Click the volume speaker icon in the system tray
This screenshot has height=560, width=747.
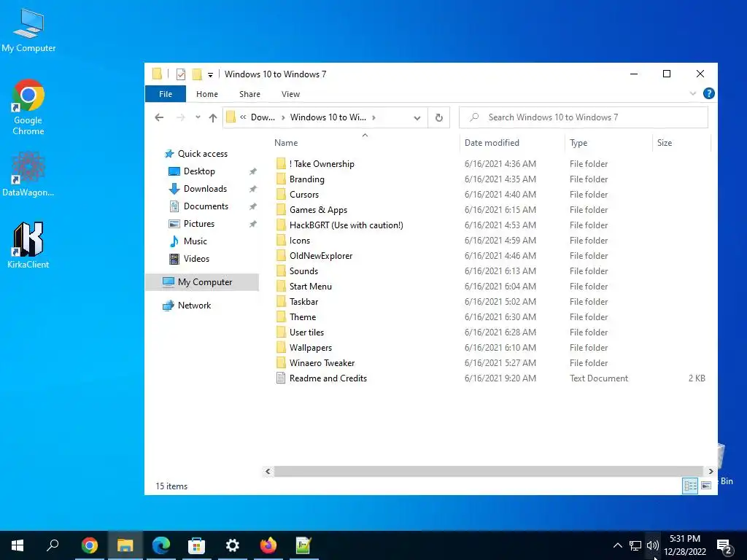click(x=653, y=545)
